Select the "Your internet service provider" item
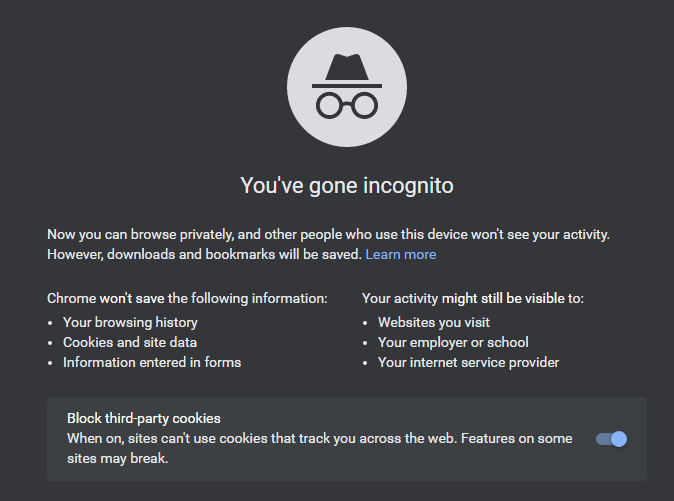The image size is (674, 501). coord(469,362)
